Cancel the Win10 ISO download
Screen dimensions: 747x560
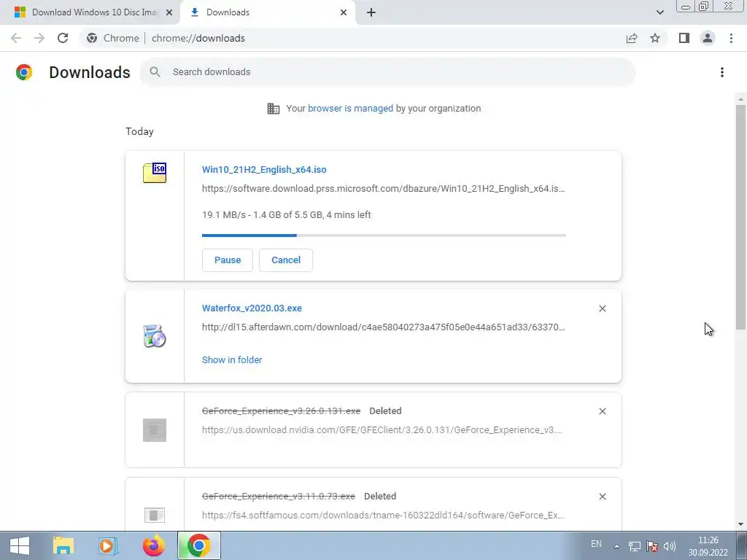[x=286, y=260]
